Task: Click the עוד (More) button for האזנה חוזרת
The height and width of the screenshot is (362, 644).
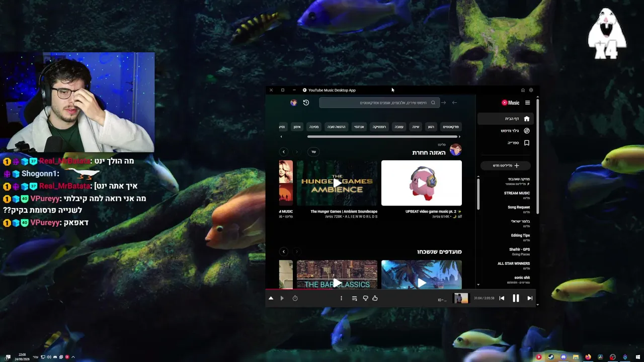Action: click(x=313, y=152)
